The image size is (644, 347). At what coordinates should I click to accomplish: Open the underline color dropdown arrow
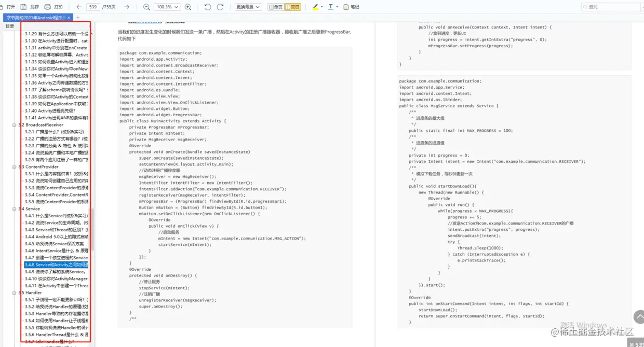pyautogui.click(x=338, y=7)
